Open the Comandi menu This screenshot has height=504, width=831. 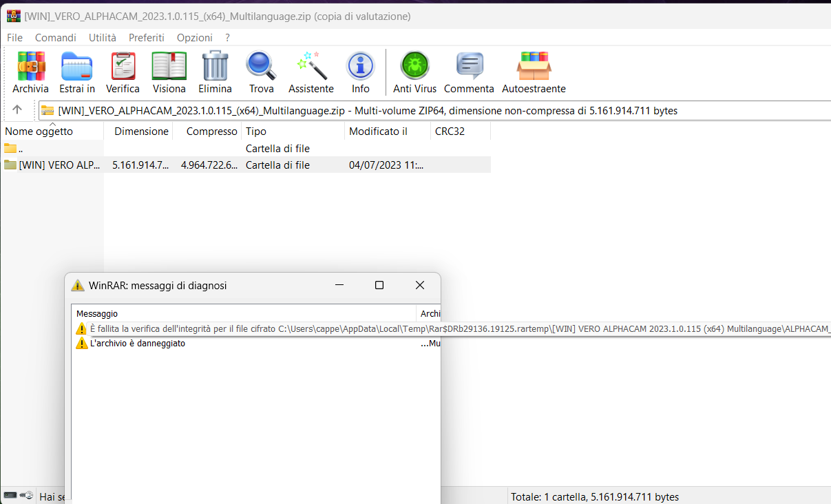click(x=56, y=38)
